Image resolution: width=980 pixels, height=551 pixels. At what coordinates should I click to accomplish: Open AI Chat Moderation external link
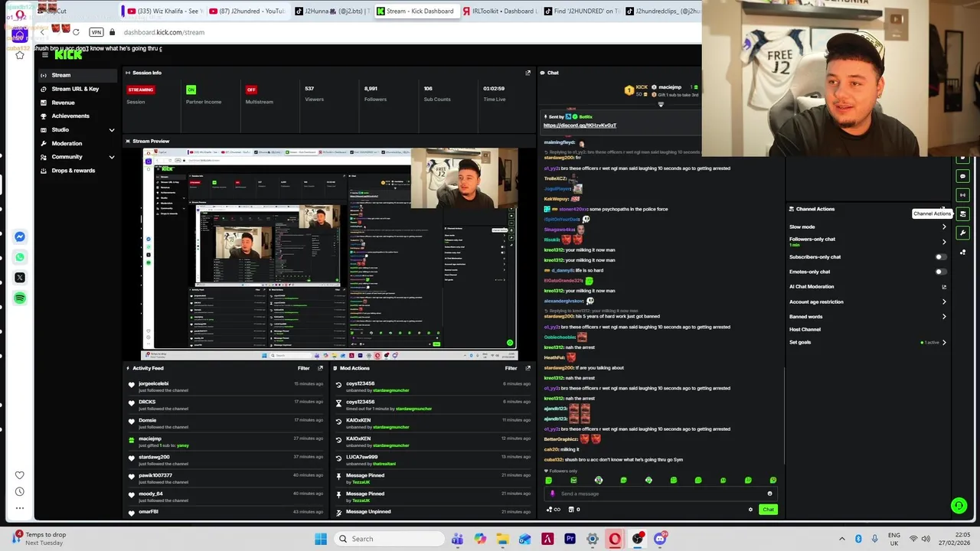pos(944,287)
